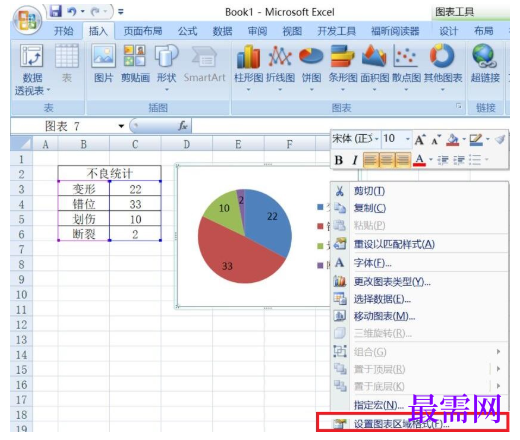520x440 pixels.
Task: Select 更改图表类型(Y)... entry
Action: 420,282
